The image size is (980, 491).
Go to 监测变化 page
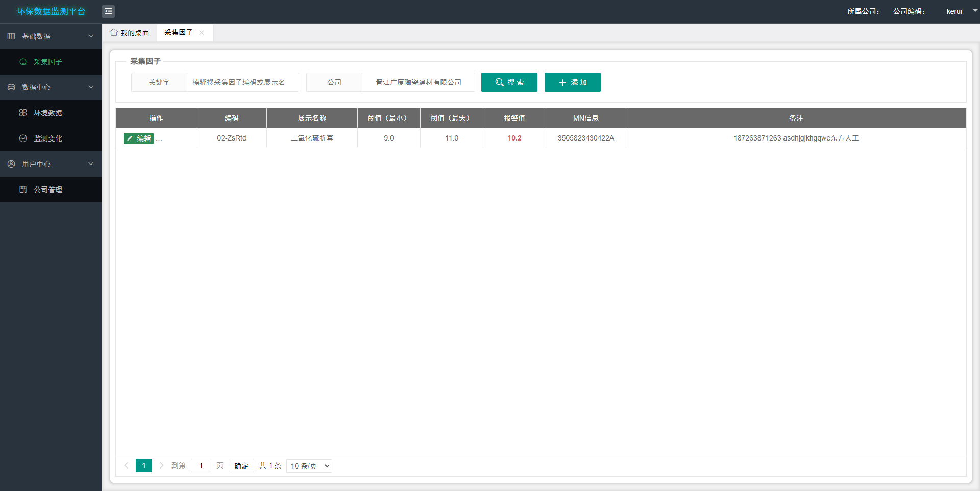47,138
